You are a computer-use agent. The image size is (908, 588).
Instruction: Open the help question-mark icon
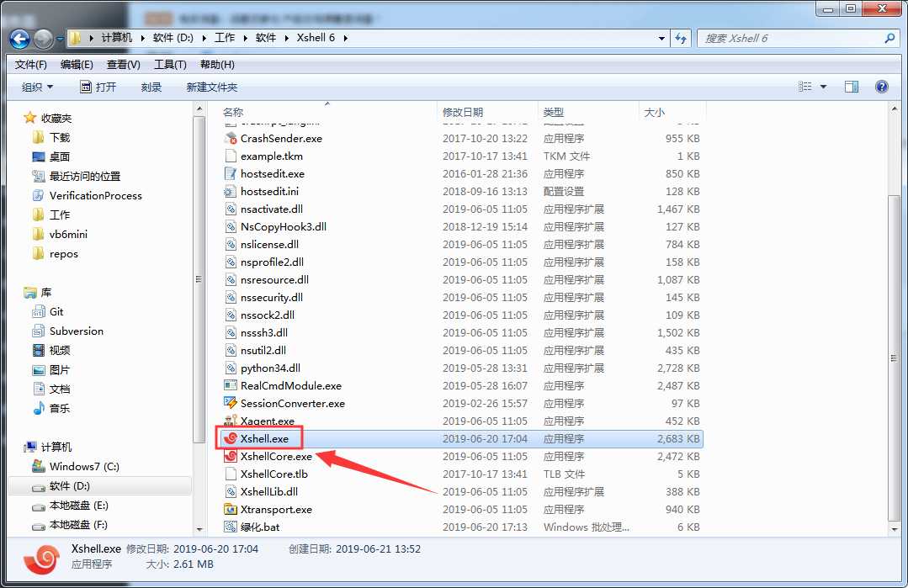pyautogui.click(x=881, y=87)
